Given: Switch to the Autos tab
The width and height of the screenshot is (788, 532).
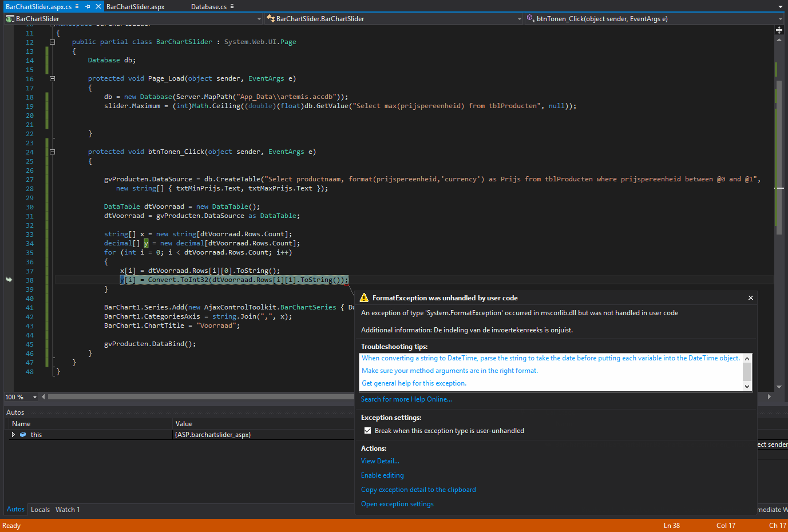Looking at the screenshot, I should (x=15, y=509).
